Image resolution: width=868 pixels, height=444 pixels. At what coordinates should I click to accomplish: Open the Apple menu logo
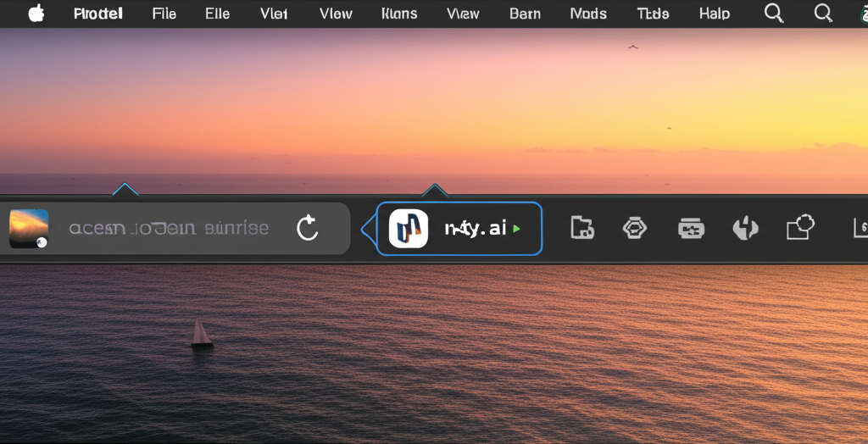coord(36,14)
